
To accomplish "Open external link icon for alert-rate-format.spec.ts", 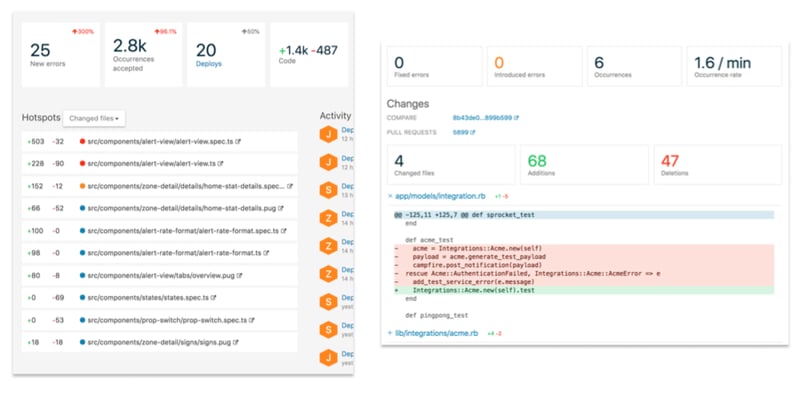I will 284,231.
